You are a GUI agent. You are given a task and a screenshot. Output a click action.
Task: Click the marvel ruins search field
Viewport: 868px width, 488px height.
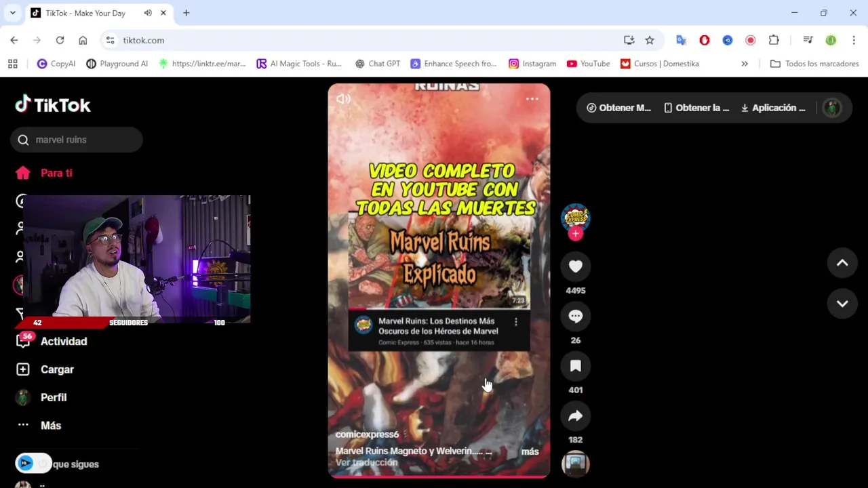tap(77, 140)
